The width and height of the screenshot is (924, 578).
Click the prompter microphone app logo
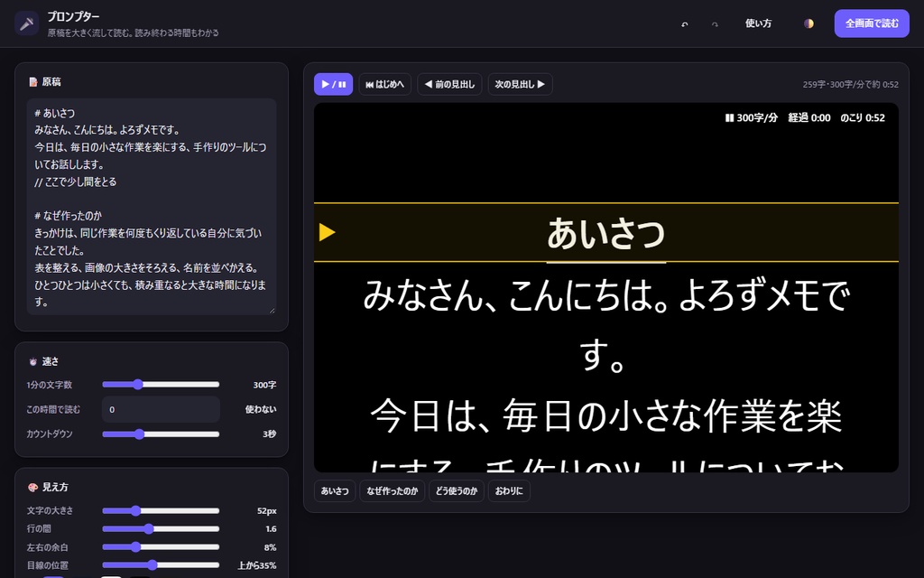point(26,23)
